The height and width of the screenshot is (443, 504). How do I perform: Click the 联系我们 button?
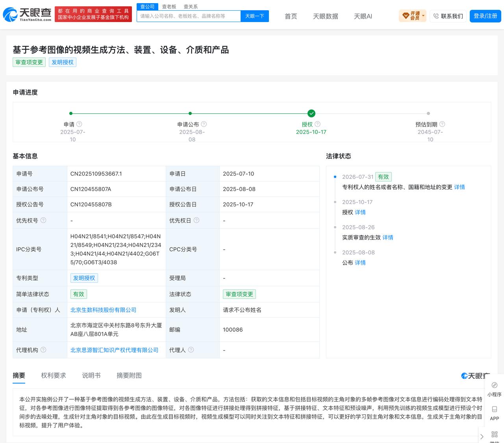pos(448,16)
